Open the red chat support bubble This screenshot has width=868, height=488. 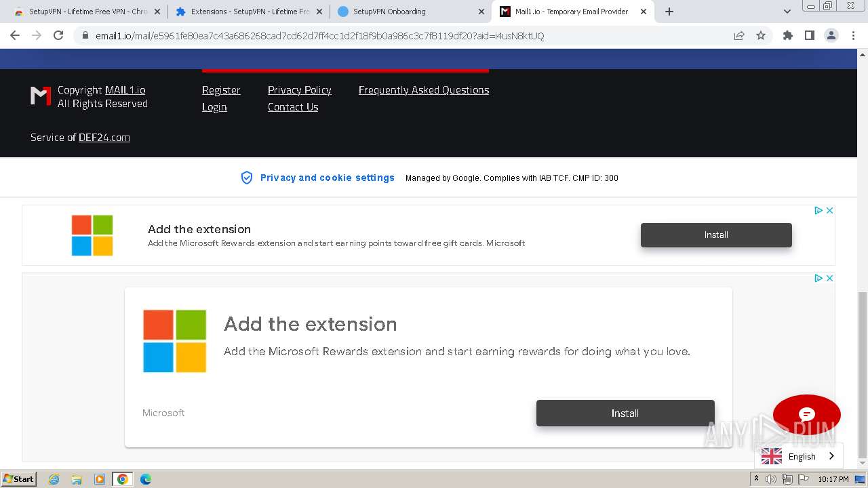pos(807,415)
